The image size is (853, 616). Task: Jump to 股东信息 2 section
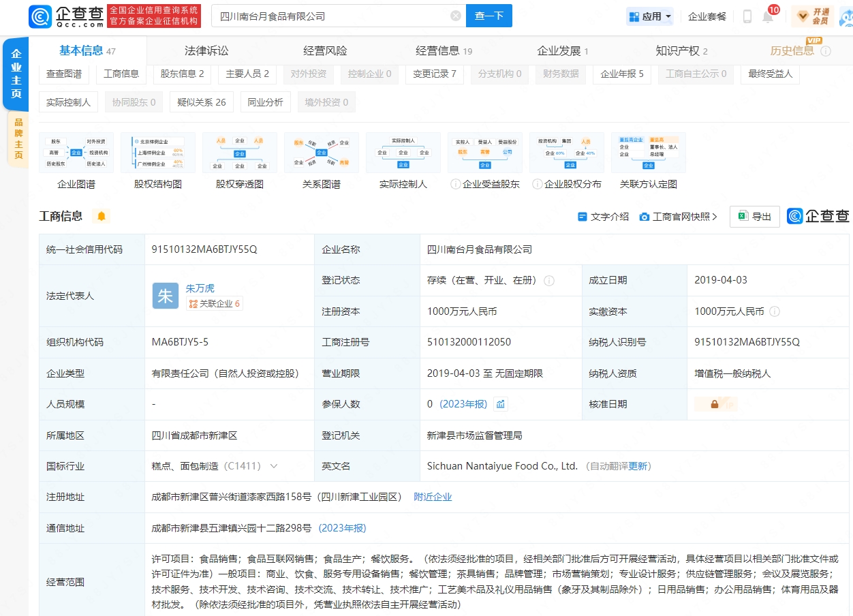(182, 74)
